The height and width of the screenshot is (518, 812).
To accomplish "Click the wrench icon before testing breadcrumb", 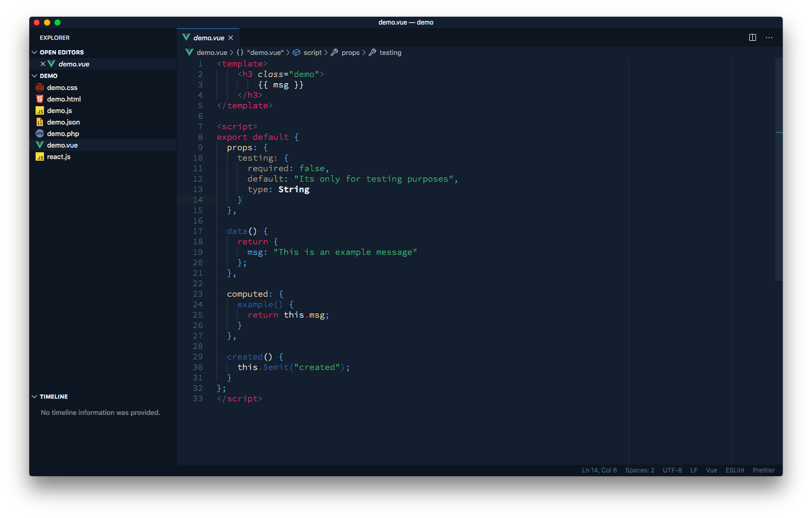I will 373,52.
